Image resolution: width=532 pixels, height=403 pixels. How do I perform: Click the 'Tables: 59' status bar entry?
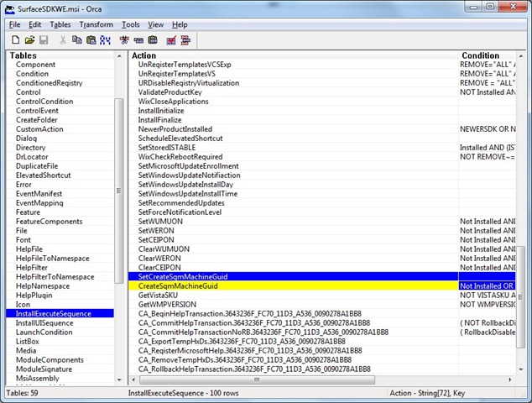pos(23,393)
